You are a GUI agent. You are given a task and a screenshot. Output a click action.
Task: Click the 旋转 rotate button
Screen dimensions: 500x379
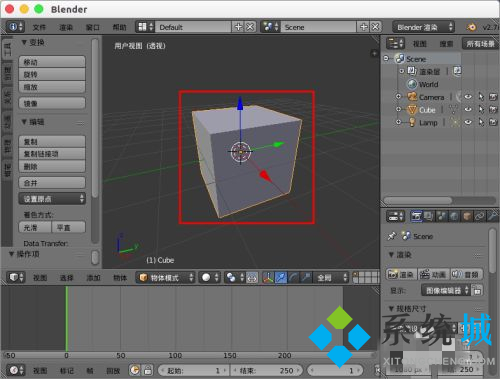pos(52,74)
